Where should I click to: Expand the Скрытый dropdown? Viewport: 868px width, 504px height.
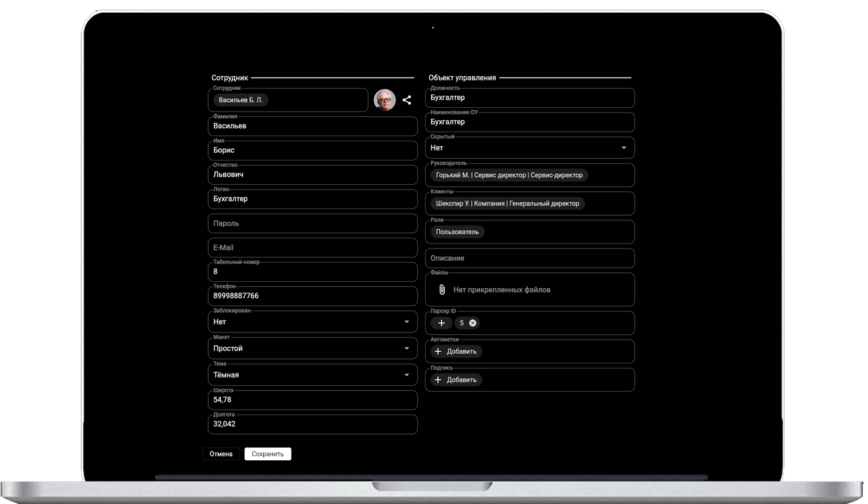(623, 148)
